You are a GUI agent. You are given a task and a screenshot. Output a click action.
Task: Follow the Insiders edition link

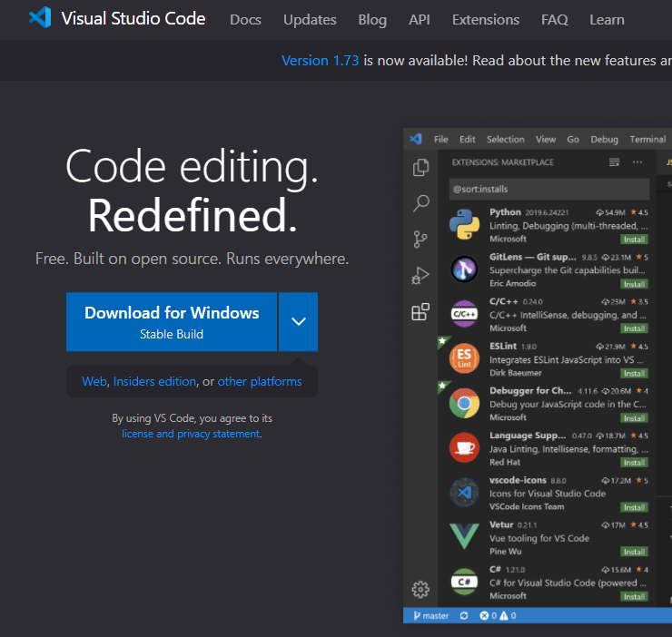point(154,381)
